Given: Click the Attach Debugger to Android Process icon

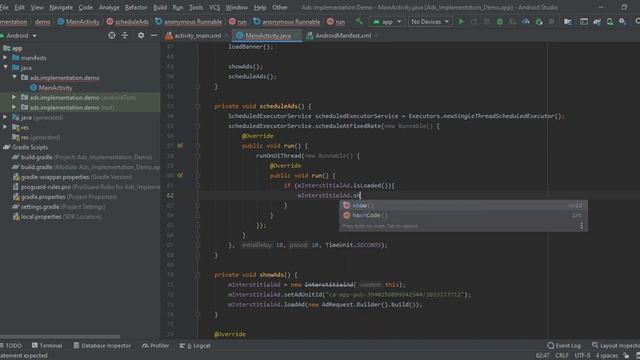Looking at the screenshot, I should point(539,22).
